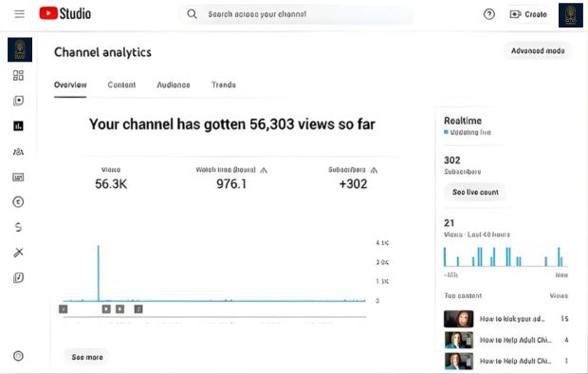The height and width of the screenshot is (374, 588).
Task: Click the Create button
Action: pyautogui.click(x=528, y=14)
